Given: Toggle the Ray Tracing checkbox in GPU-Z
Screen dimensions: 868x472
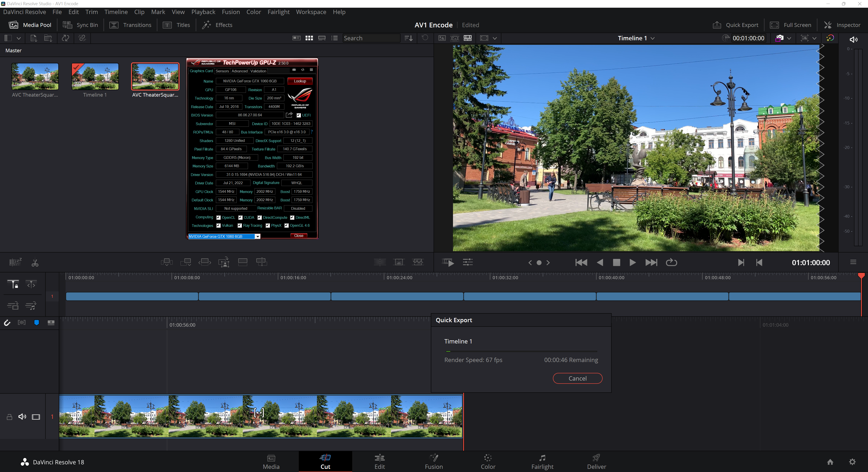Looking at the screenshot, I should (x=240, y=226).
